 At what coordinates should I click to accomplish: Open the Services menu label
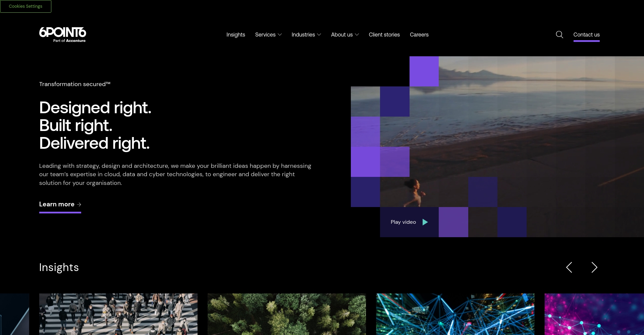click(265, 35)
